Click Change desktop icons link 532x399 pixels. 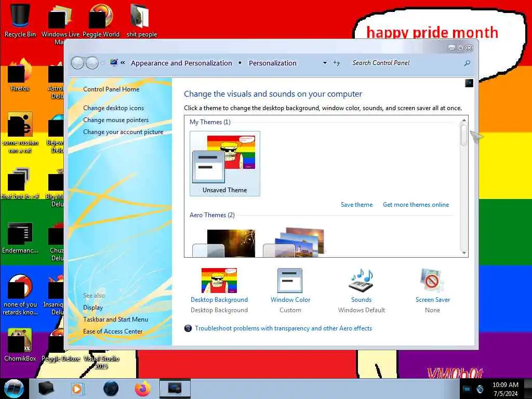point(113,108)
